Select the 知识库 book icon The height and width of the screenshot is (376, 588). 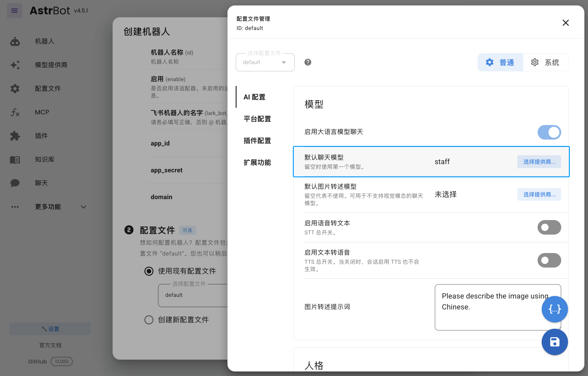coord(15,159)
